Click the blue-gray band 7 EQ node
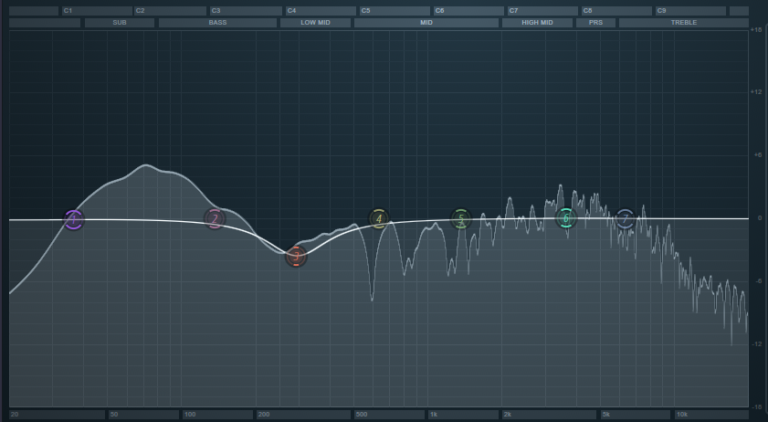Screen dimensions: 768x422 pos(625,219)
